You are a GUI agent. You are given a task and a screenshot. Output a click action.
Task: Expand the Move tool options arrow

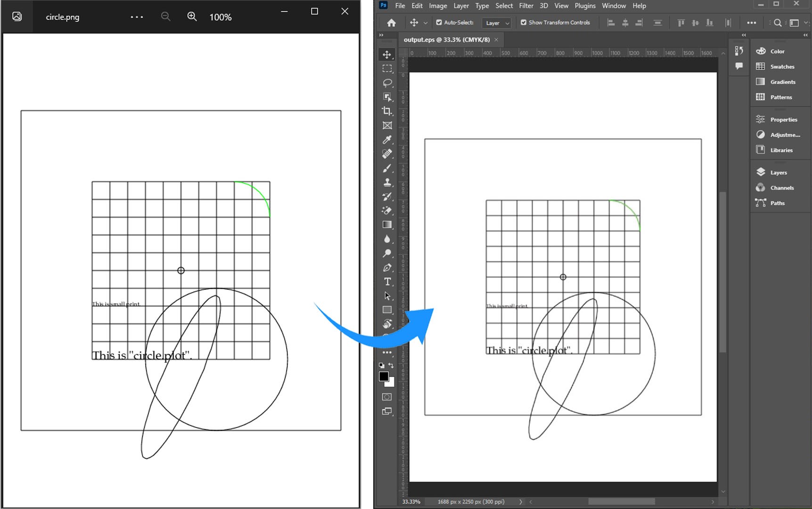point(426,22)
